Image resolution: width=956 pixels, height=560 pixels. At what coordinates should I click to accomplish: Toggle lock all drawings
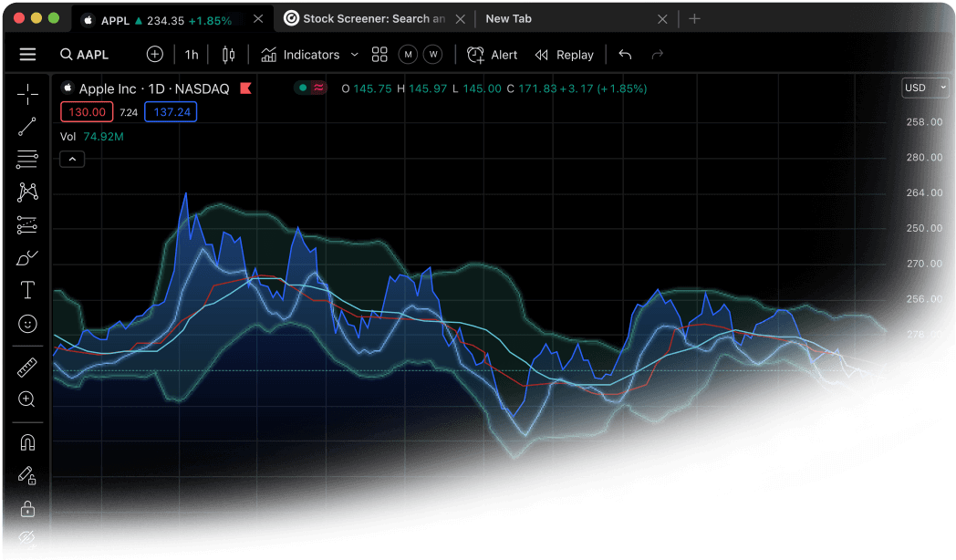pyautogui.click(x=27, y=509)
